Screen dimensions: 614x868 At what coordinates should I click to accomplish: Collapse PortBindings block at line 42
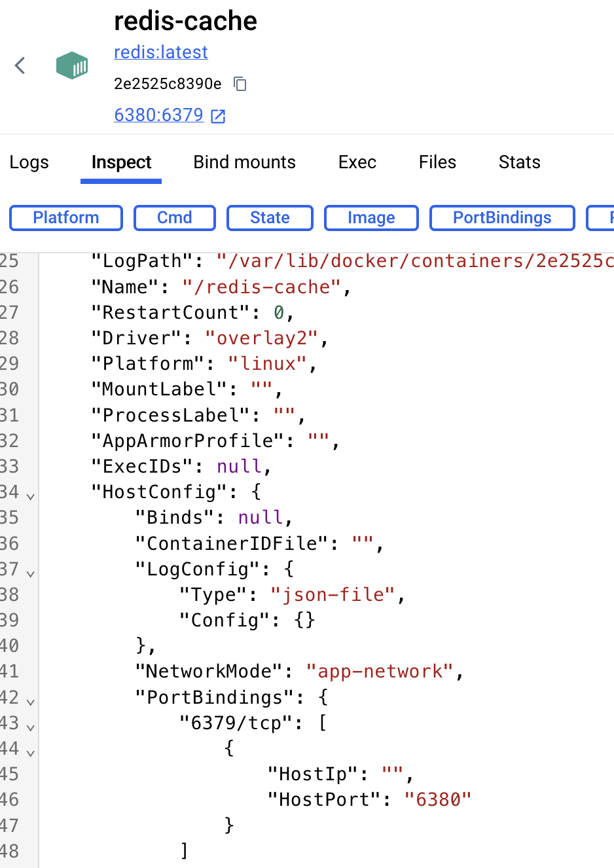click(31, 702)
